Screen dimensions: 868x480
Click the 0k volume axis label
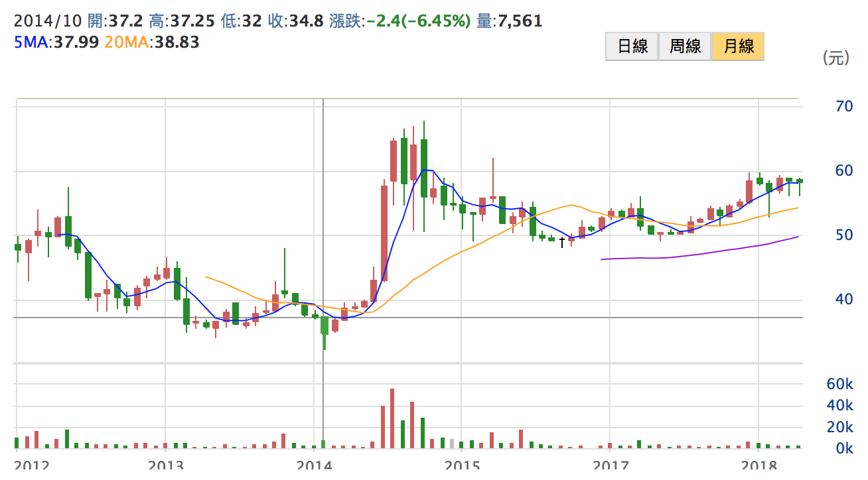(x=843, y=448)
